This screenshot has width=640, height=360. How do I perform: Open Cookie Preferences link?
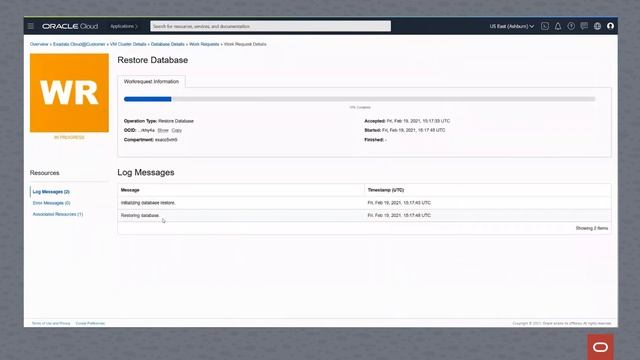(x=90, y=323)
